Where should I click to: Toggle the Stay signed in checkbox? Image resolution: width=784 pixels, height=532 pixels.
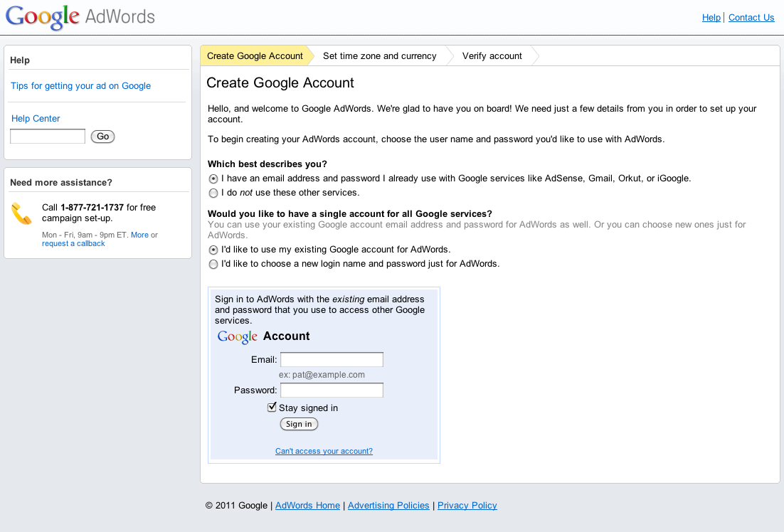(272, 408)
